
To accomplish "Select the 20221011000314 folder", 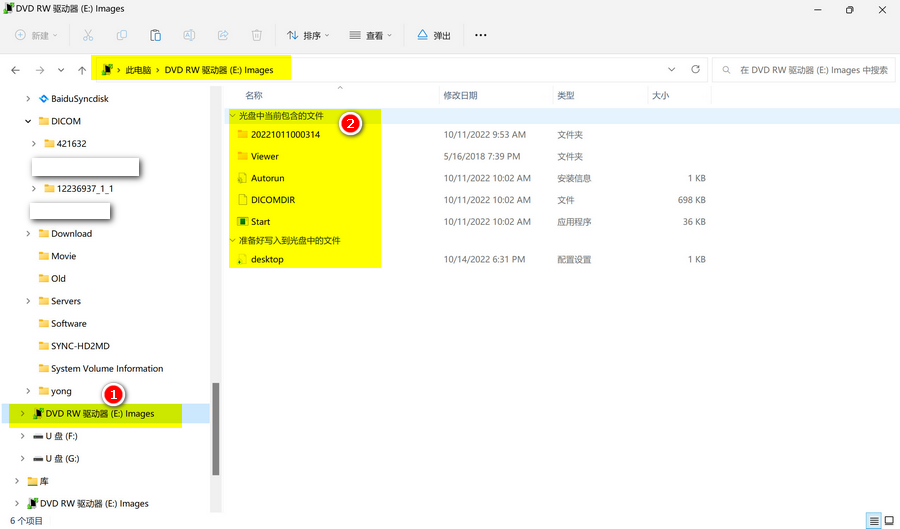I will 285,134.
